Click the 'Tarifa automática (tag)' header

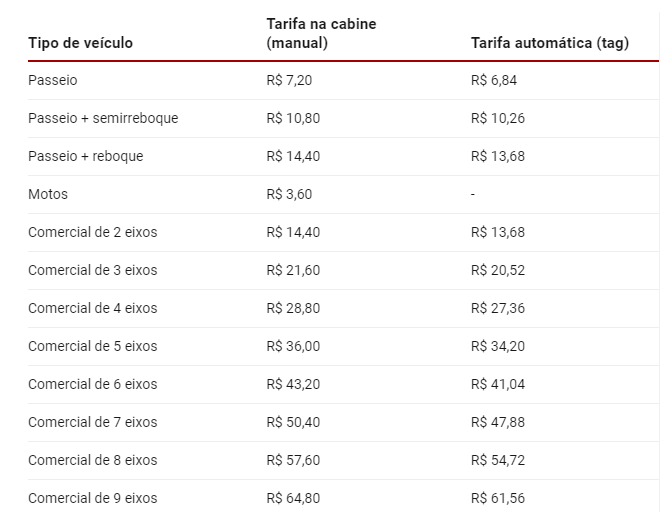pos(550,43)
